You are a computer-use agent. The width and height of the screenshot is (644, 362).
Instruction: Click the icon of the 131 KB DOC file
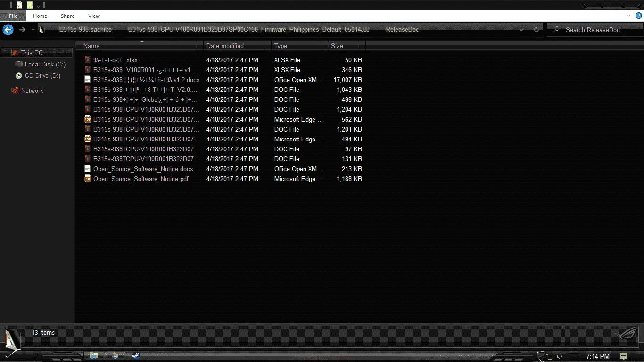point(87,159)
